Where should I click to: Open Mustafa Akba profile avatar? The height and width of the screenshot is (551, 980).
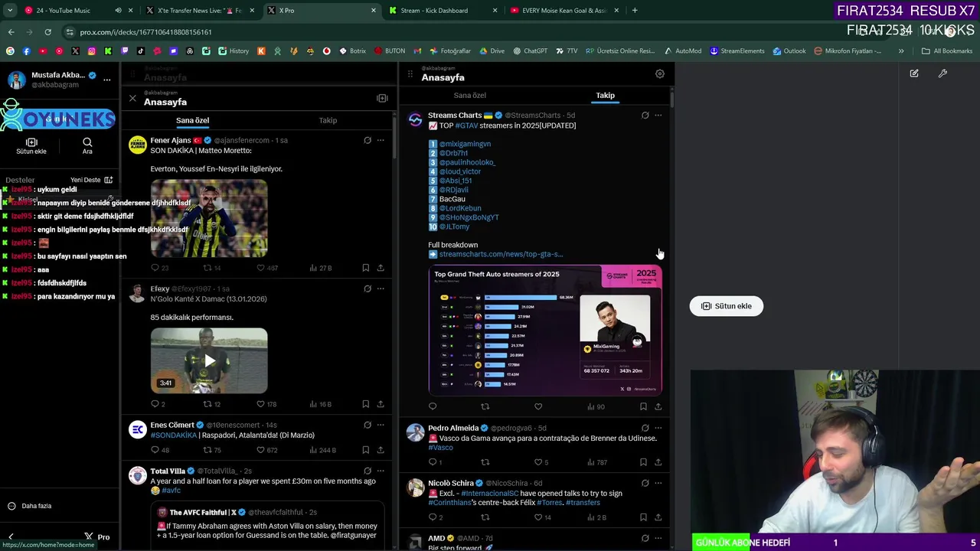[x=16, y=80]
